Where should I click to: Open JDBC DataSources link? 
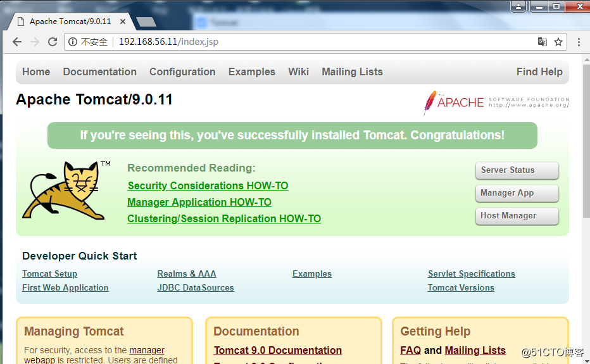(195, 287)
